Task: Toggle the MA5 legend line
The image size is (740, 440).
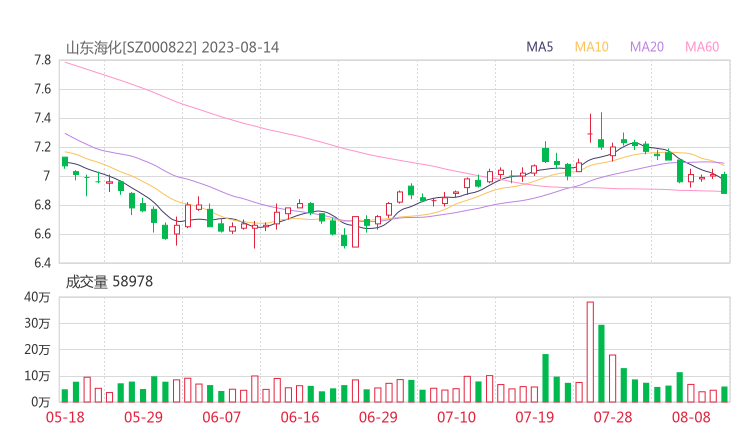Action: tap(540, 47)
